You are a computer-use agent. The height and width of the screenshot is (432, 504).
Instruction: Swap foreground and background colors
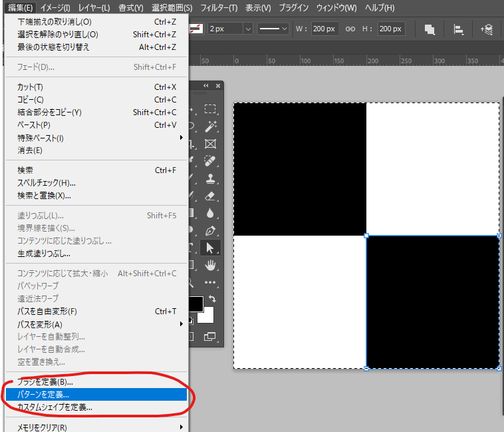pos(212,300)
